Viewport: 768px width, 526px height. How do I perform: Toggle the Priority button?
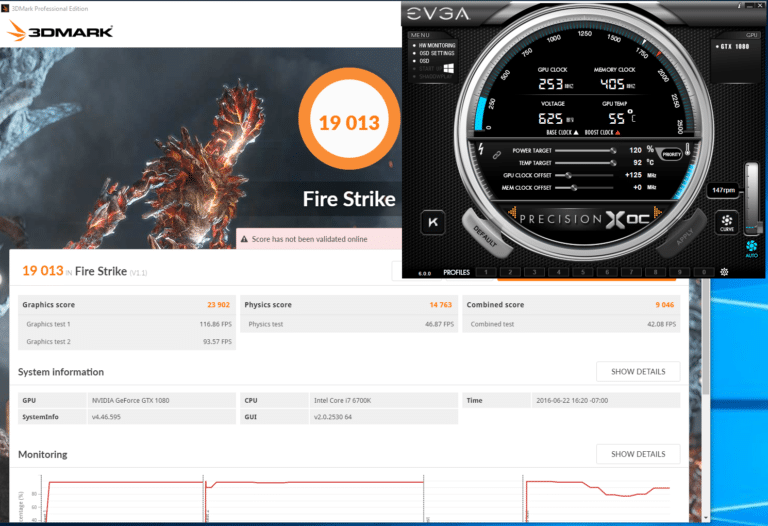pos(671,154)
